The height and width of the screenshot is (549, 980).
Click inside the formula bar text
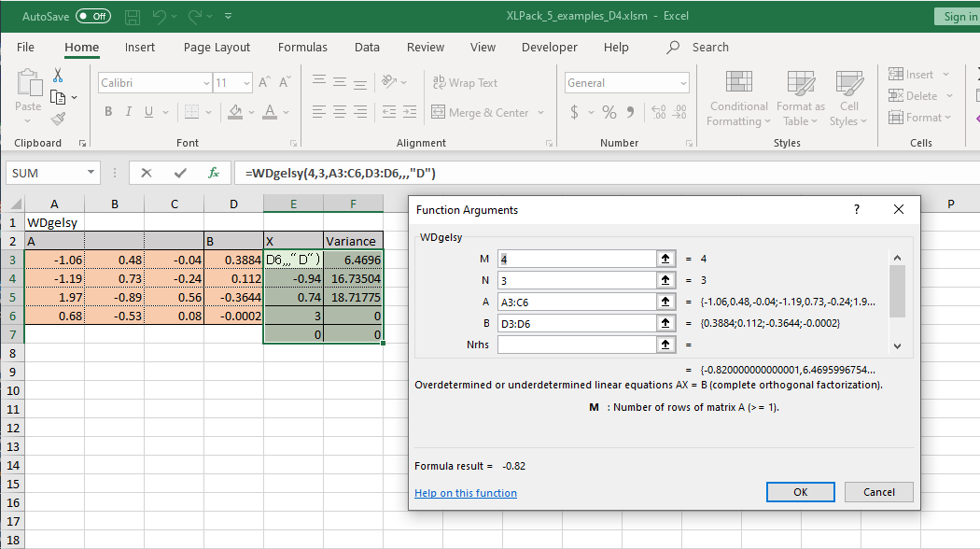click(x=341, y=174)
